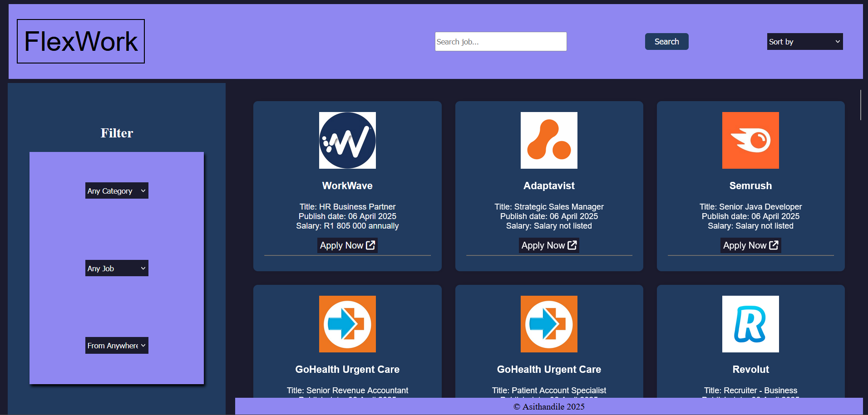Select the Revolut company name heading

750,369
